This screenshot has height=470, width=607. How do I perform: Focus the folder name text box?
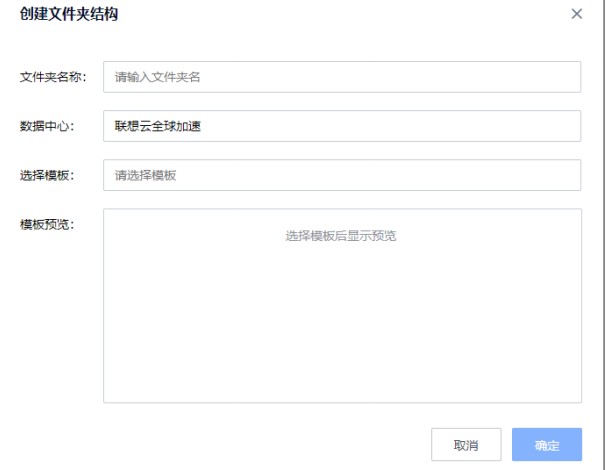[342, 77]
